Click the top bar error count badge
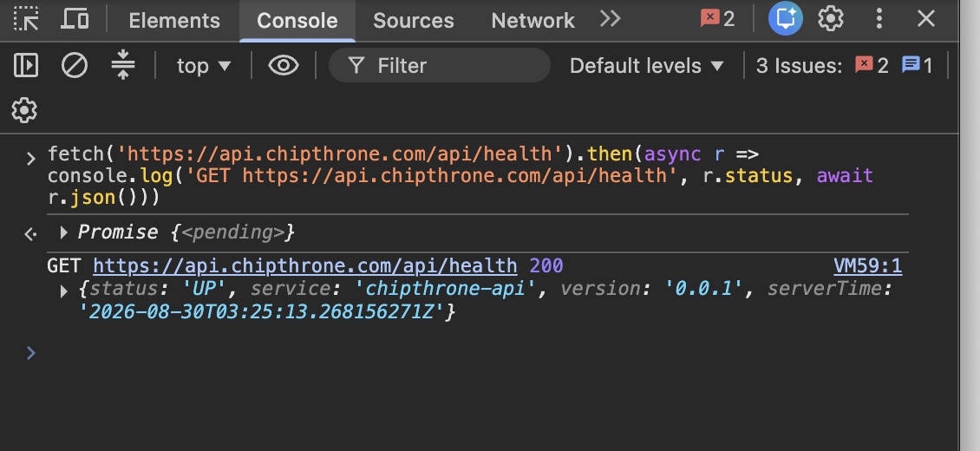Image resolution: width=980 pixels, height=451 pixels. (x=717, y=19)
